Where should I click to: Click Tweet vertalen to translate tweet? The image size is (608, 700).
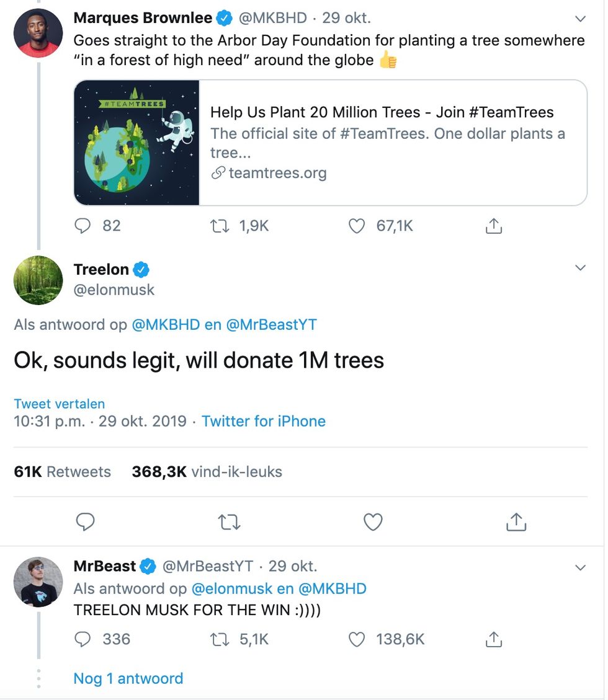click(x=60, y=404)
